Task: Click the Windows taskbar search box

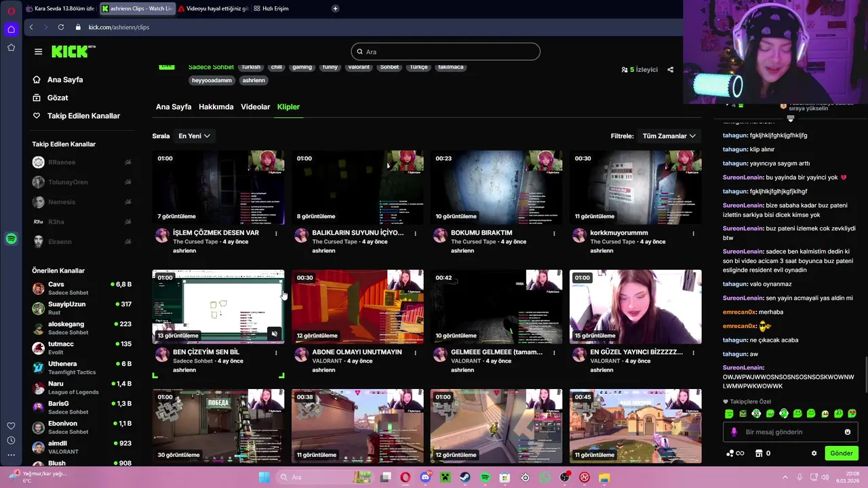Action: tap(324, 477)
